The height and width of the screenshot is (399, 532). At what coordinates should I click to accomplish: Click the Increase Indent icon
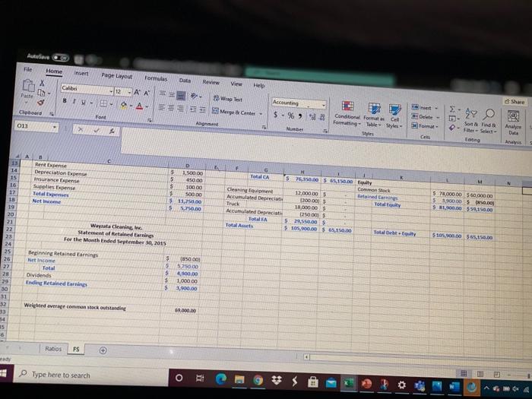202,110
